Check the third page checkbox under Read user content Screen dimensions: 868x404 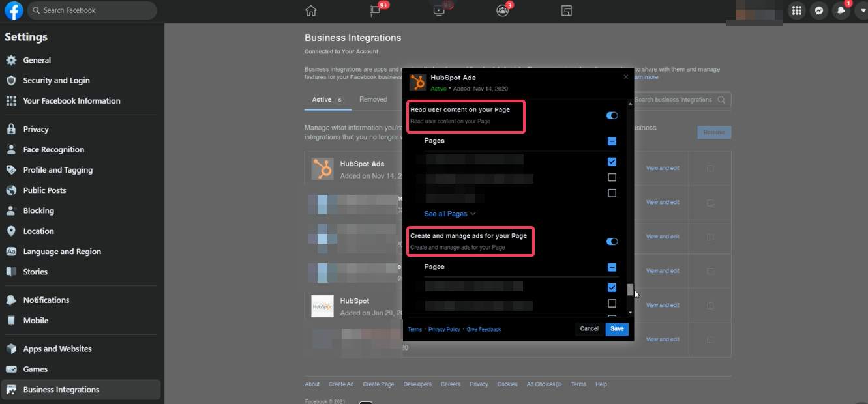(x=612, y=193)
